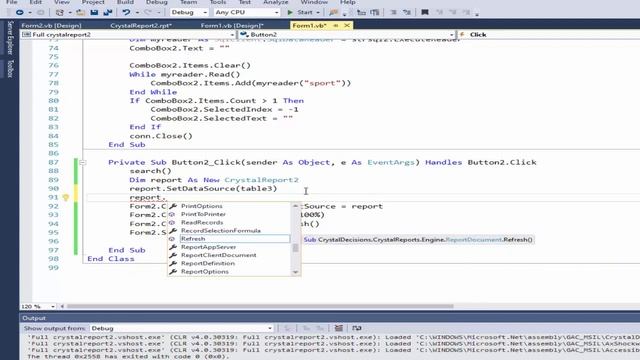
Task: Open the Team menu
Action: [x=189, y=2]
